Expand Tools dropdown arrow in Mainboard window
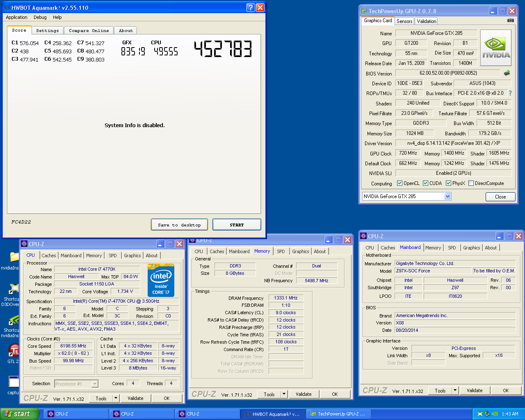The width and height of the screenshot is (525, 420). tap(455, 390)
